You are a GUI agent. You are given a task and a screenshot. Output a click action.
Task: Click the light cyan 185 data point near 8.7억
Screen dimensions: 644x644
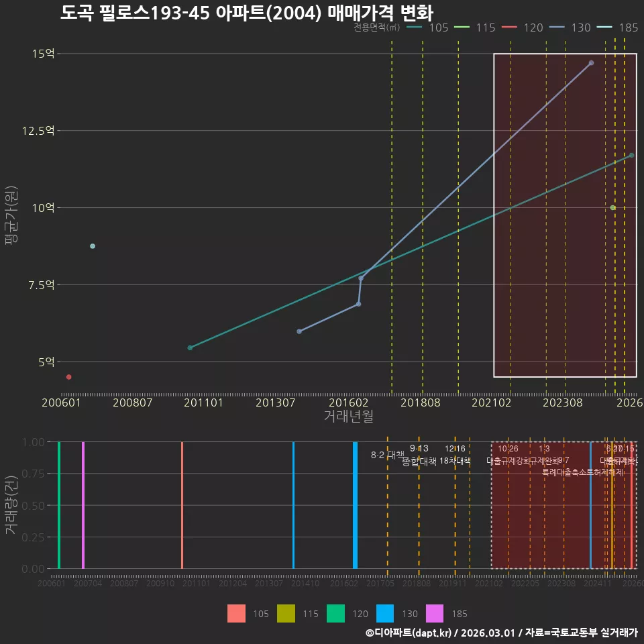[93, 246]
